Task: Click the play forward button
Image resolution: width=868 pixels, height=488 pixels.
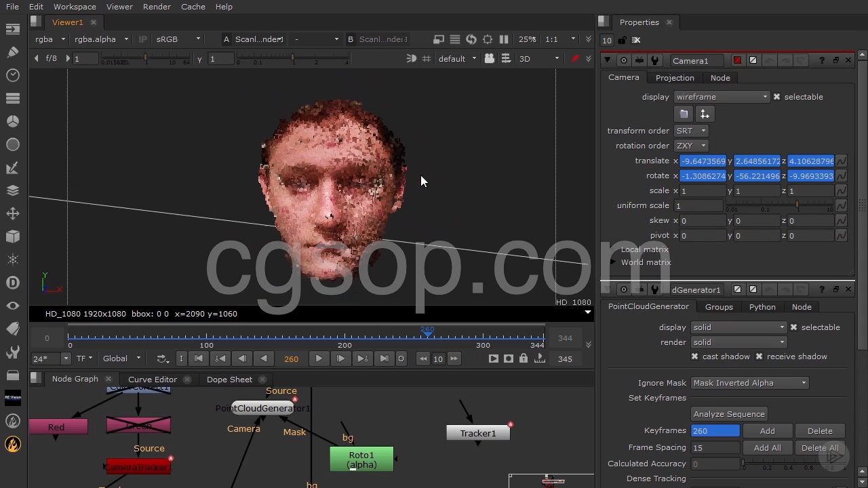Action: (x=319, y=359)
